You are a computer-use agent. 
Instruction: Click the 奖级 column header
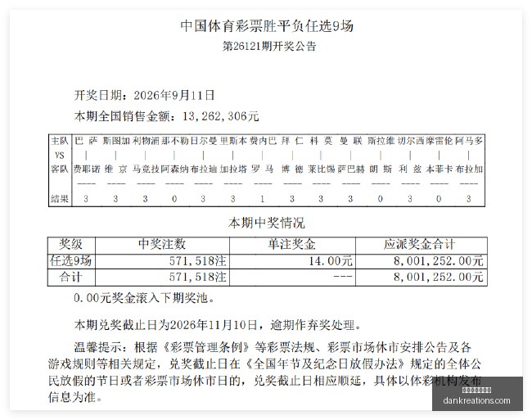click(x=71, y=245)
